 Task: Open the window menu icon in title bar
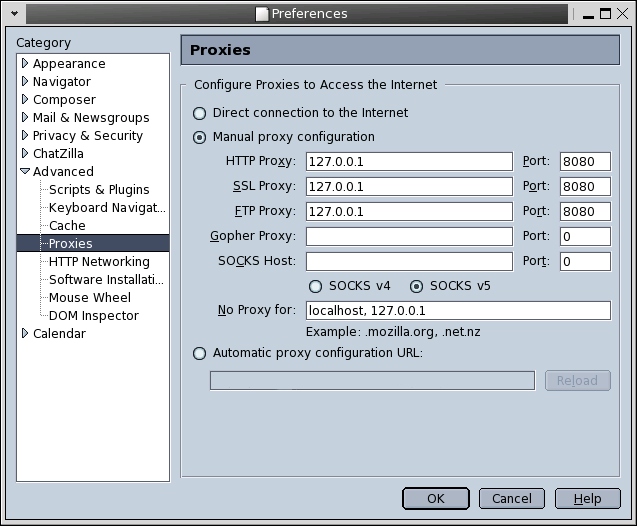(13, 14)
